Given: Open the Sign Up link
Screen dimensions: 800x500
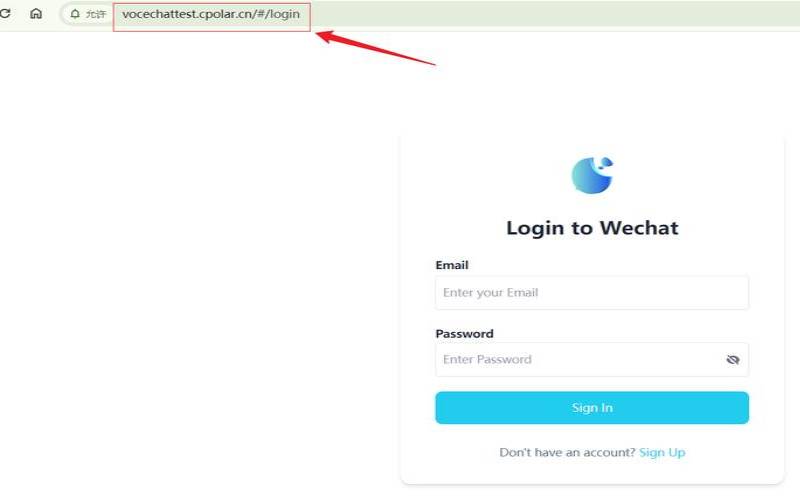Looking at the screenshot, I should [x=662, y=453].
